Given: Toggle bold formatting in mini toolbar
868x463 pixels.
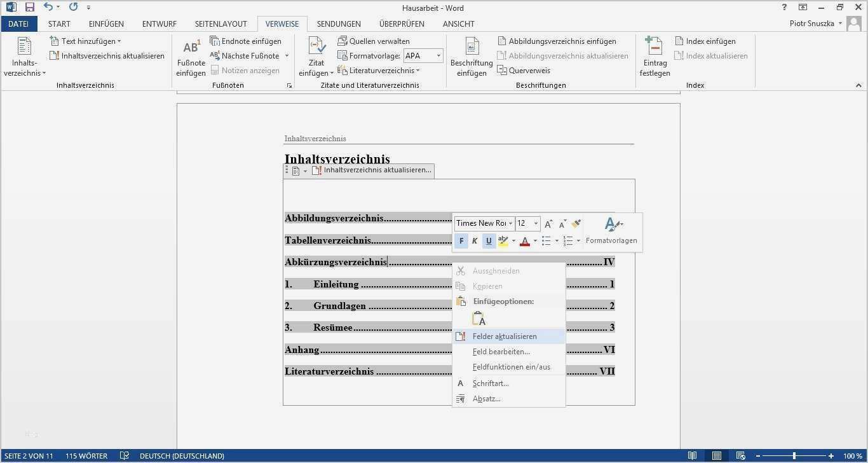Looking at the screenshot, I should [461, 240].
